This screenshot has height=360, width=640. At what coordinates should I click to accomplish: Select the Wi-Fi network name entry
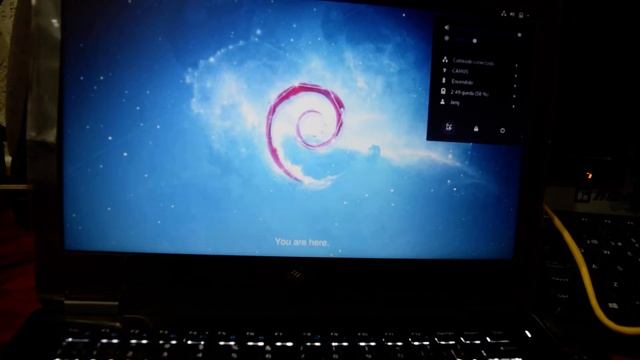460,71
